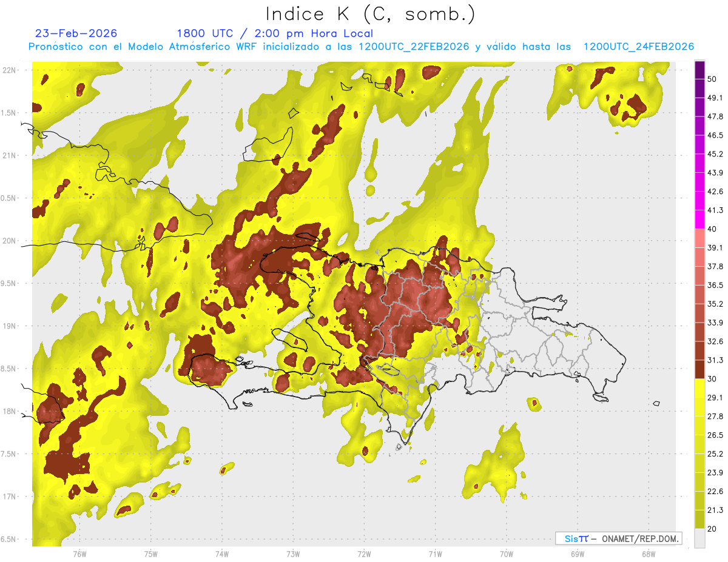This screenshot has height=562, width=728.
Task: Click the initialization time '1200UTC_22FEB2026'
Action: 414,47
